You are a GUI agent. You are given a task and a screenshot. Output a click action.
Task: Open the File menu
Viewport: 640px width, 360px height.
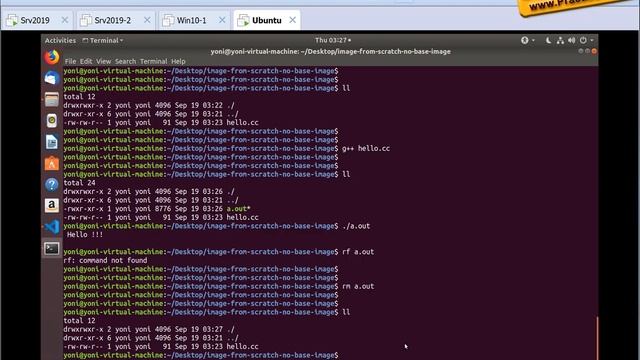coord(70,61)
